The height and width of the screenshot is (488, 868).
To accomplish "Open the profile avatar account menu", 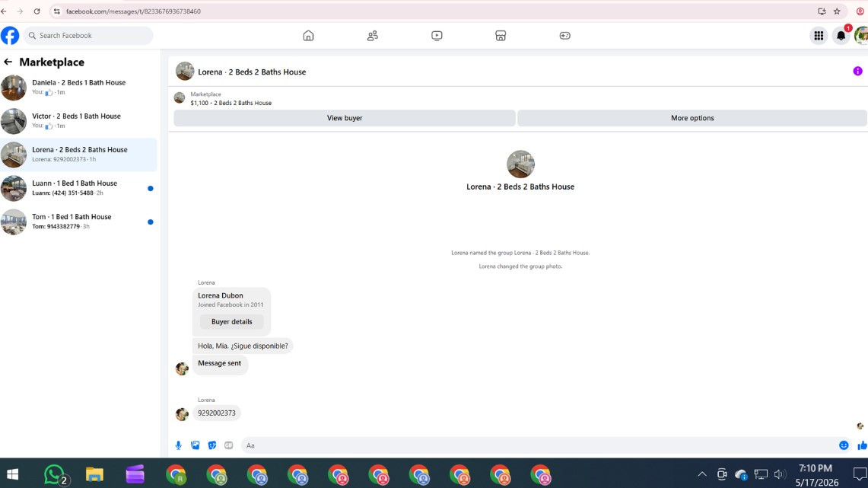I will pos(861,36).
